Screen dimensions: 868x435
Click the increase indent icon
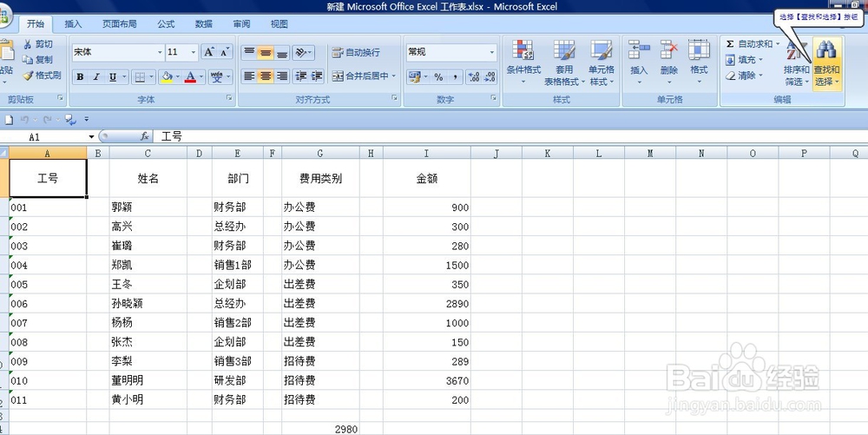coord(317,76)
